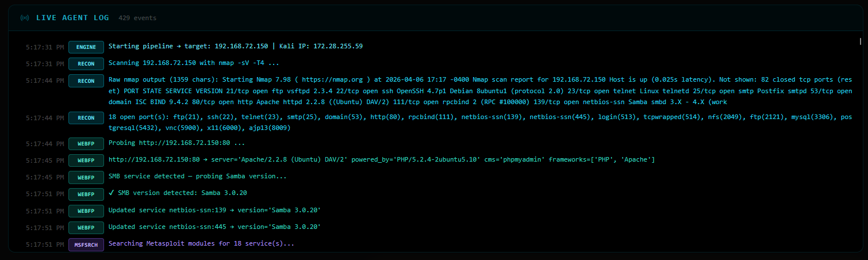Click the 'LIVE AGENT LOG' header title
The image size is (868, 260).
point(72,18)
